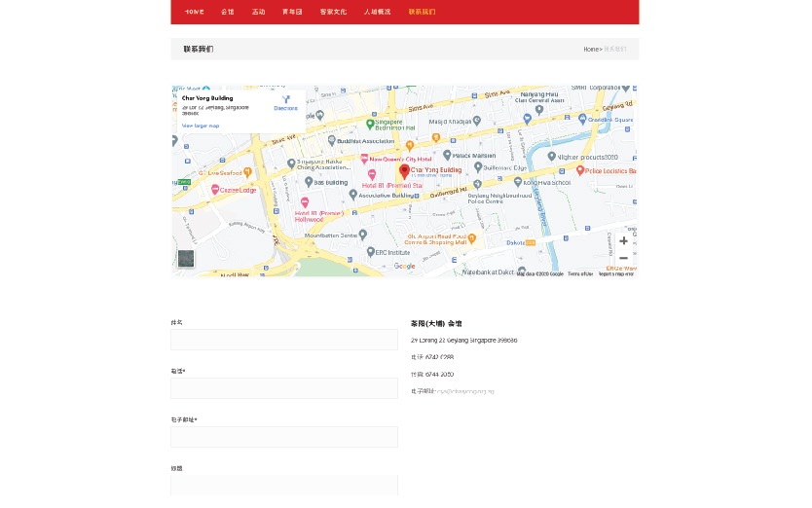
Task: Switch map to satellite view thumbnail
Action: point(186,259)
